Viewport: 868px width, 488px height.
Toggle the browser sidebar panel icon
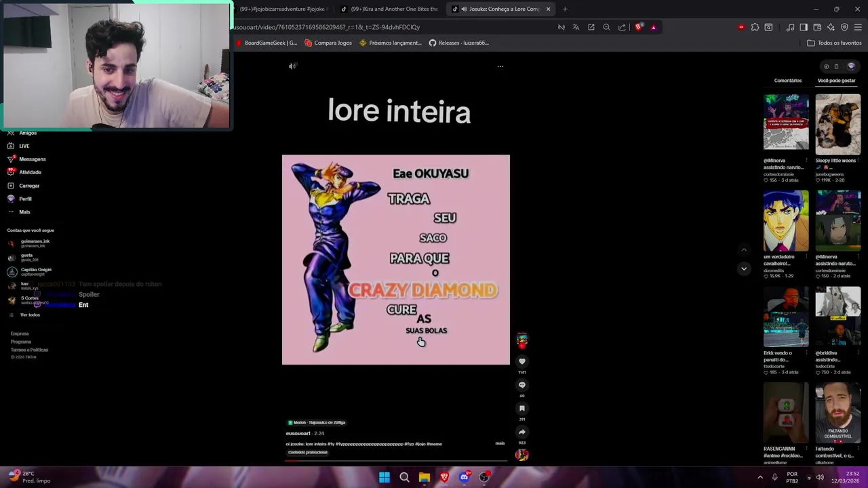(x=804, y=27)
